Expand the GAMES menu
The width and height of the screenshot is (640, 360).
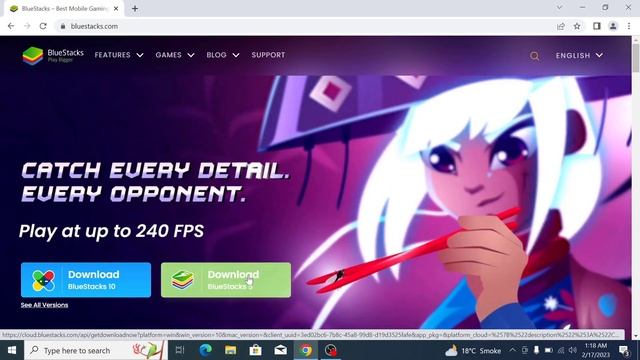coord(175,55)
